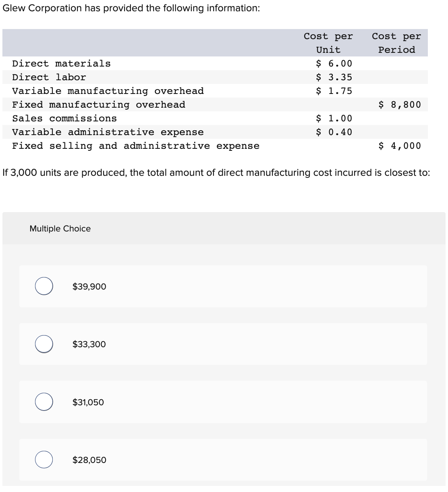This screenshot has height=492, width=448.
Task: Mark the $28,050 radio button
Action: point(44,460)
